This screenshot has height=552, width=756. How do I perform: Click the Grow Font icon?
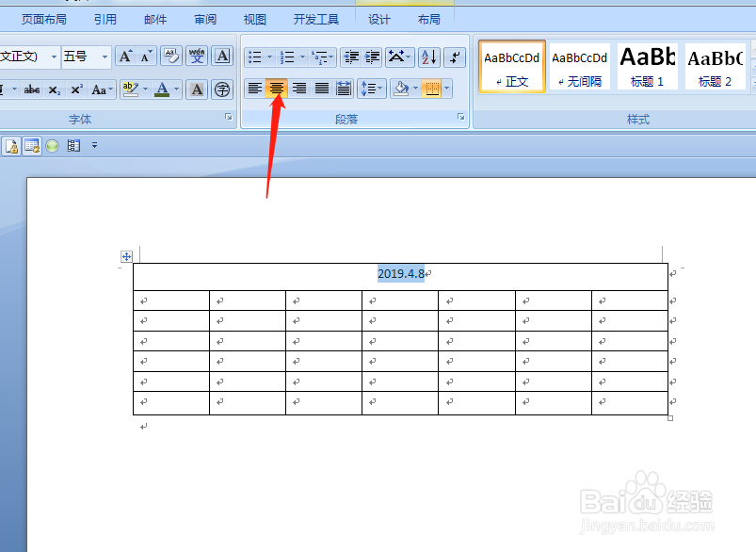(125, 57)
